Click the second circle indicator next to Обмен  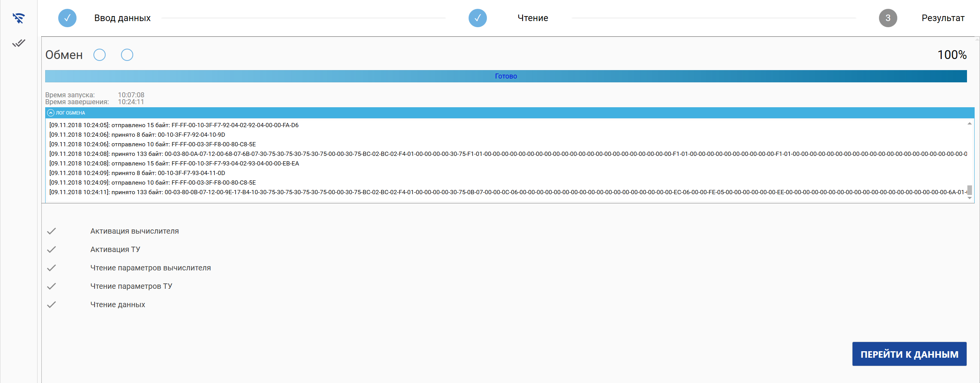(127, 55)
